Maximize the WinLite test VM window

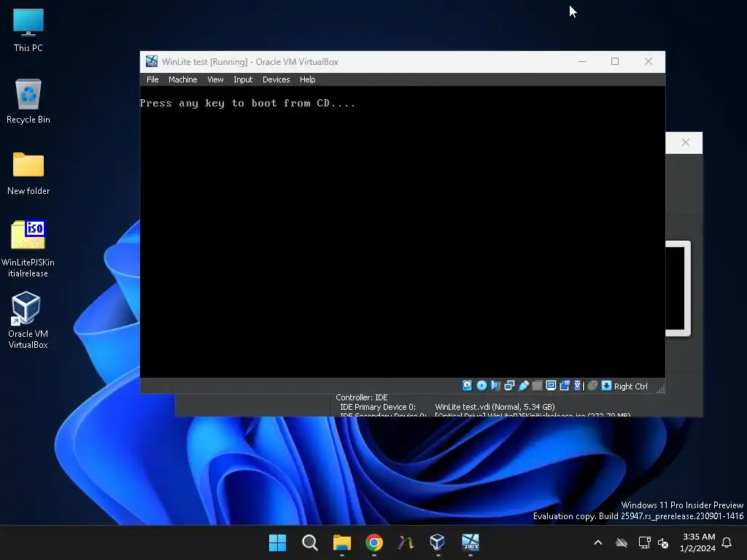click(x=615, y=61)
